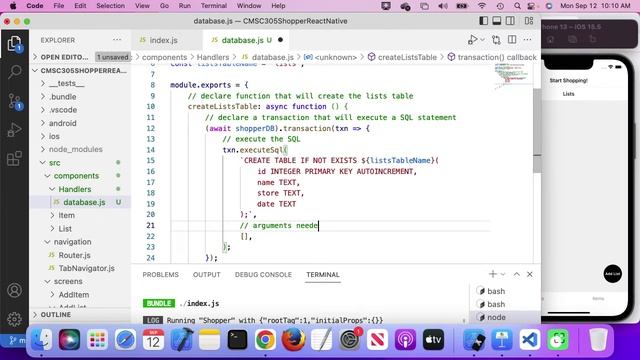Image resolution: width=640 pixels, height=360 pixels.
Task: Open Router.js in the explorer
Action: (x=74, y=255)
